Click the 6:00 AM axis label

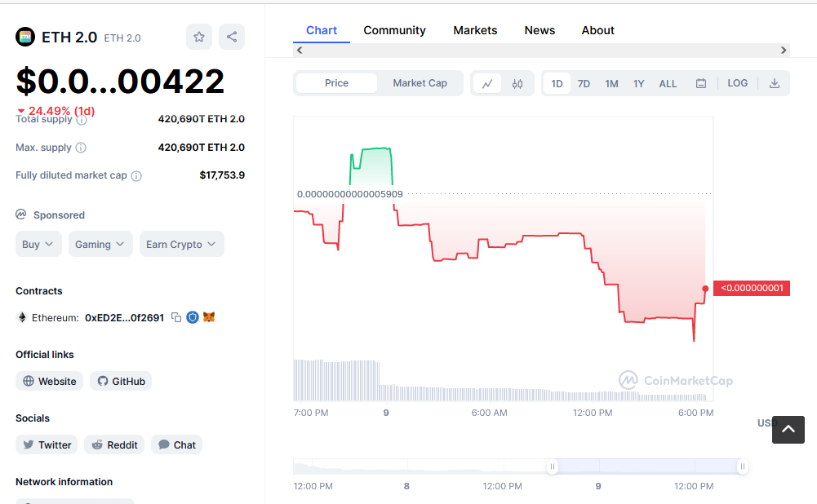coord(489,413)
